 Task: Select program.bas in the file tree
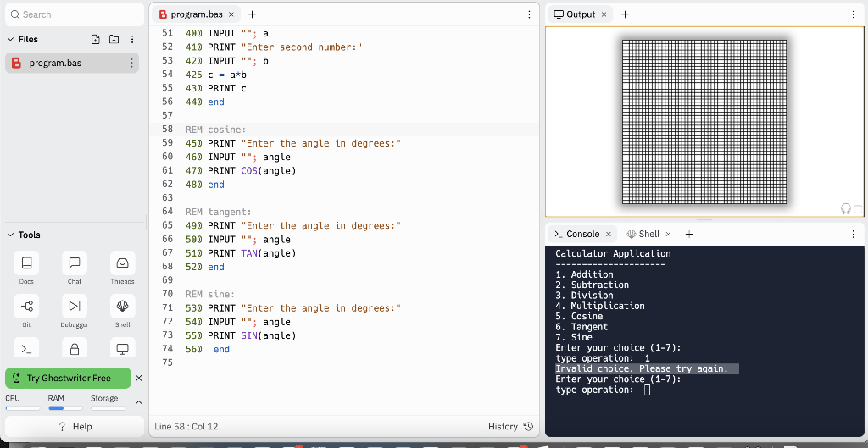tap(72, 63)
